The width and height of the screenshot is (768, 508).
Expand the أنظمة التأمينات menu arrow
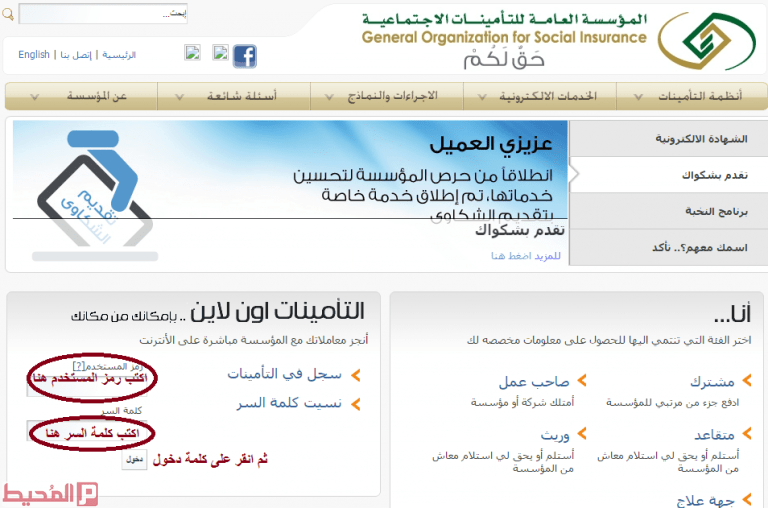638,97
